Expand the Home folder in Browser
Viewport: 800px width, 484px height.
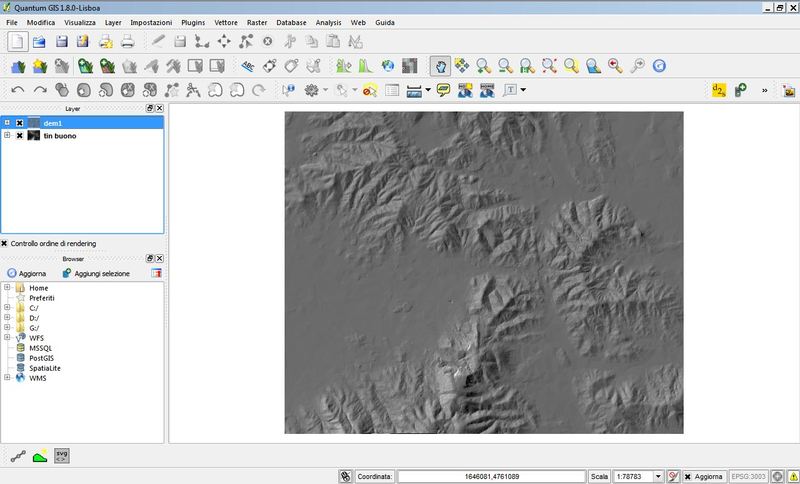7,288
